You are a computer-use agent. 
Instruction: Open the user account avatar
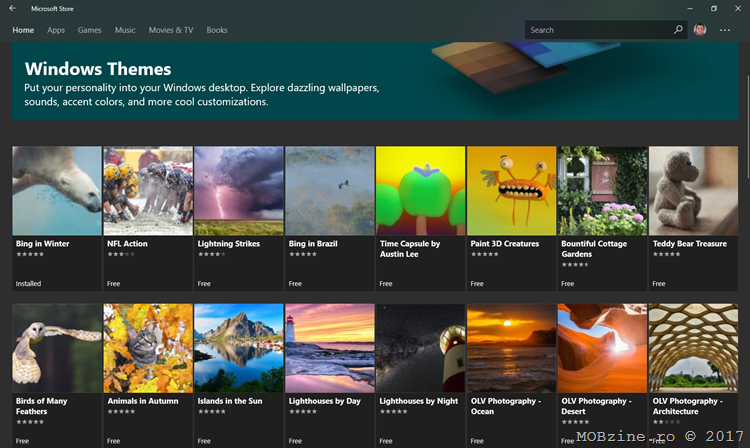click(x=700, y=30)
